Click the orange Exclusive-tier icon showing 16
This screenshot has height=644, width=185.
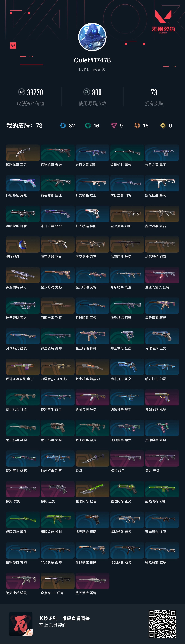pos(137,125)
